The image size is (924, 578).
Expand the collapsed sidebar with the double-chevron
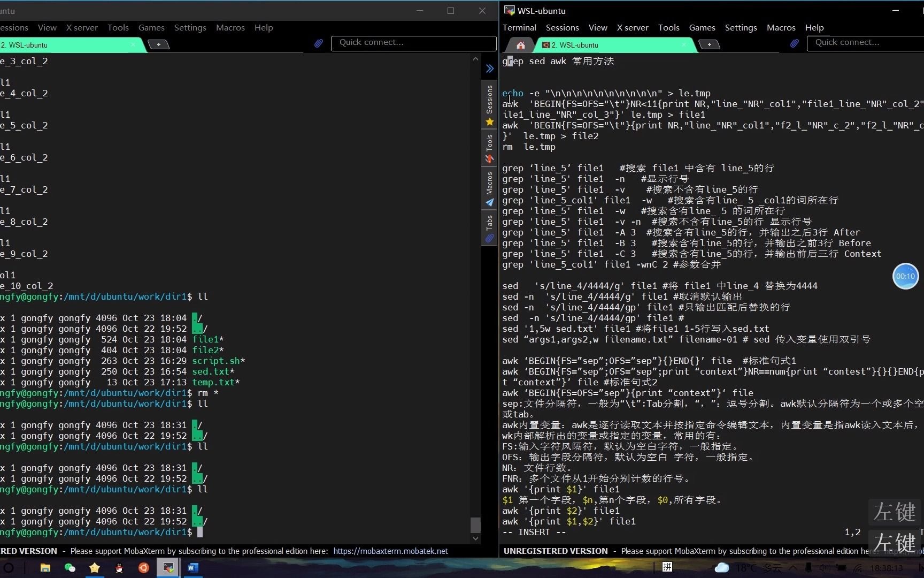(489, 69)
